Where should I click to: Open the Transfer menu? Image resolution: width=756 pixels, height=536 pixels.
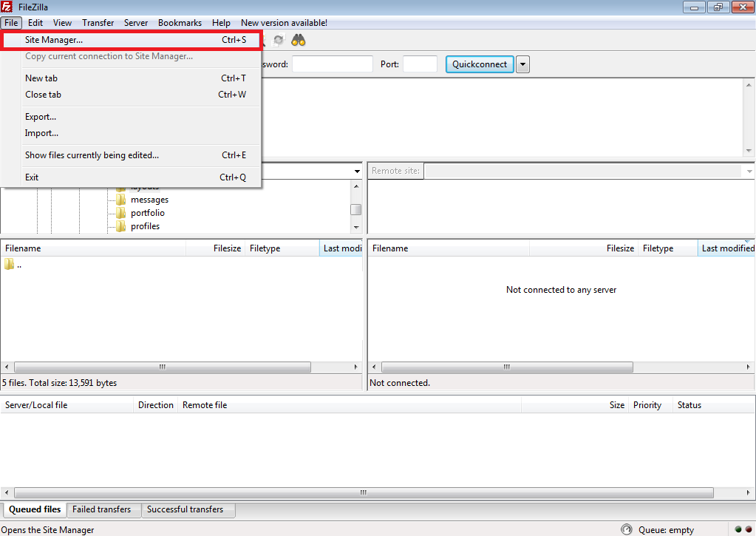click(x=98, y=23)
